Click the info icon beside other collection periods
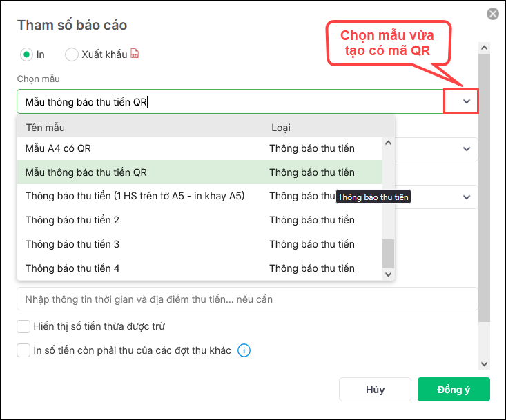Viewport: 506px width, 420px height. pyautogui.click(x=244, y=350)
